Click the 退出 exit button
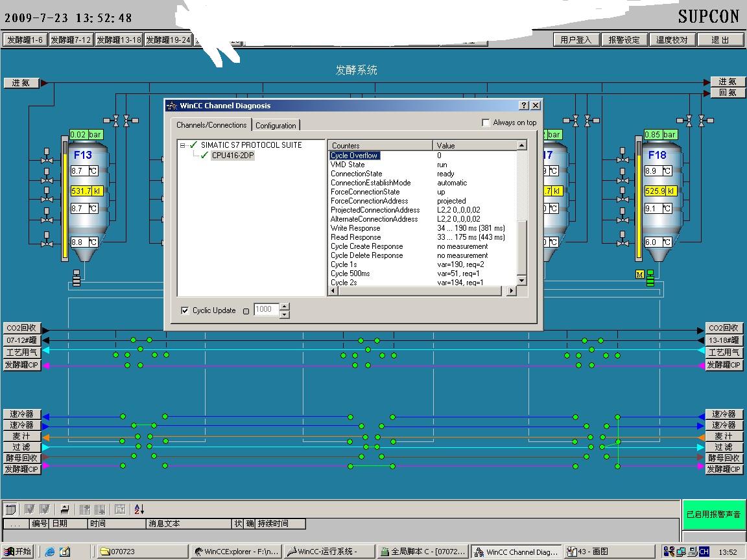This screenshot has height=560, width=747. pos(720,40)
